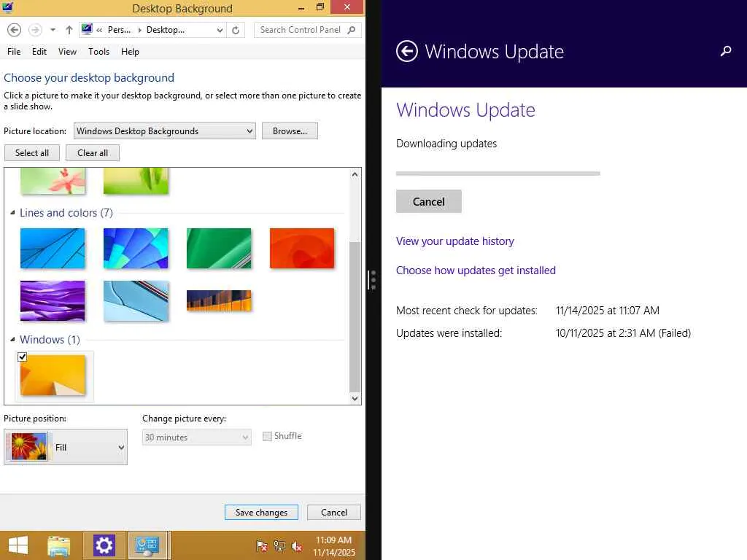Click Clear all button
The height and width of the screenshot is (560, 747).
click(x=93, y=153)
